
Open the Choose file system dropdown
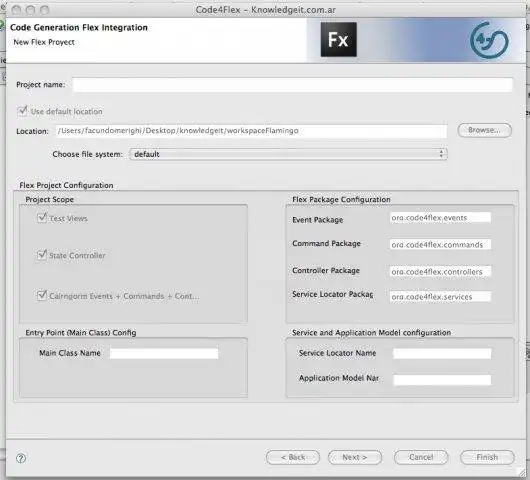pos(288,154)
